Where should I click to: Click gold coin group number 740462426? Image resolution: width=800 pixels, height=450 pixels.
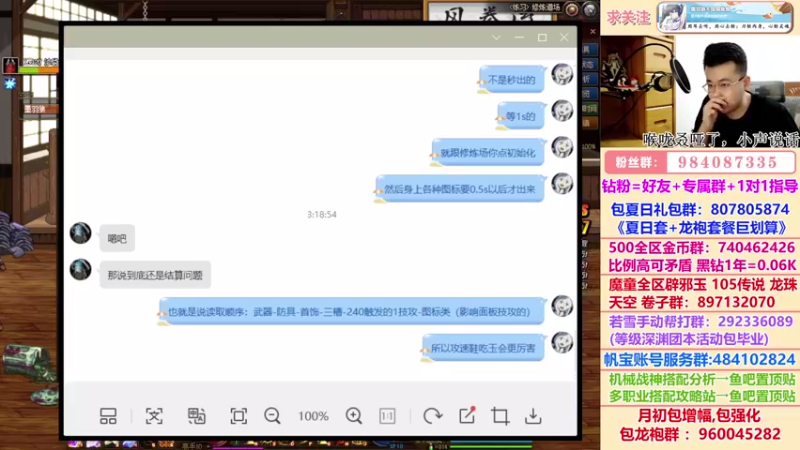[x=756, y=247]
